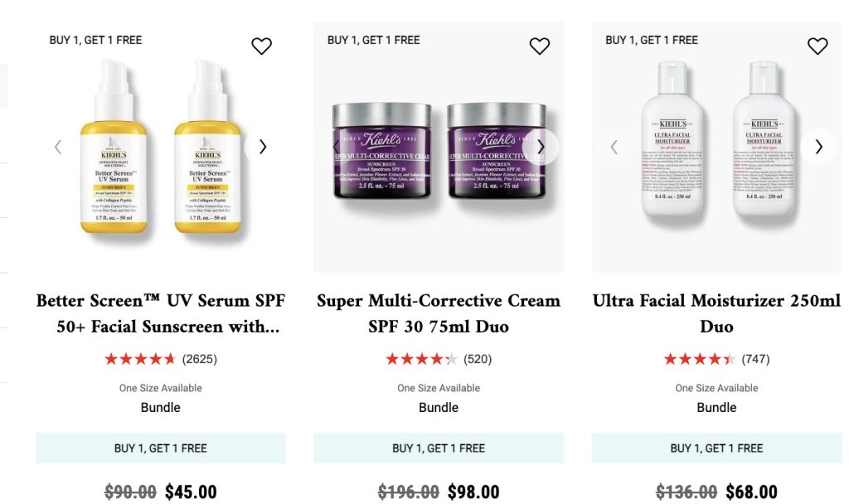The height and width of the screenshot is (504, 849).
Task: Select the purple Super Multi-Corrective Cream jars image
Action: pyautogui.click(x=439, y=152)
